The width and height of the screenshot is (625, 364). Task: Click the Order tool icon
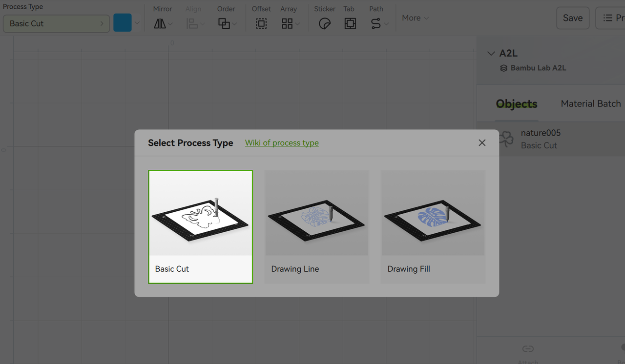224,23
